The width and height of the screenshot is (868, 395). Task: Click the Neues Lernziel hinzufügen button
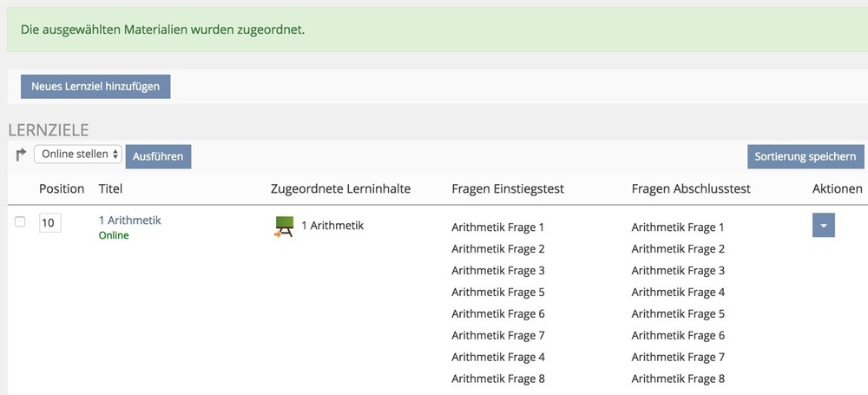[x=95, y=87]
